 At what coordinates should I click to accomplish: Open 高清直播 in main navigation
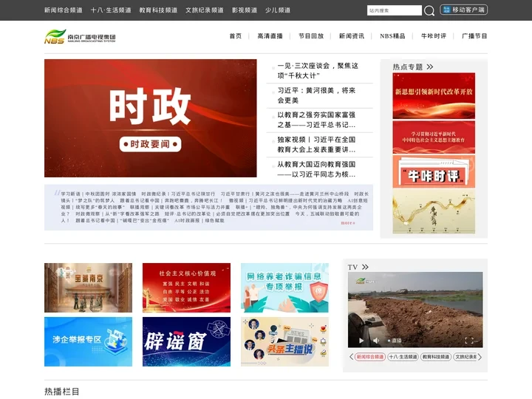click(x=270, y=36)
